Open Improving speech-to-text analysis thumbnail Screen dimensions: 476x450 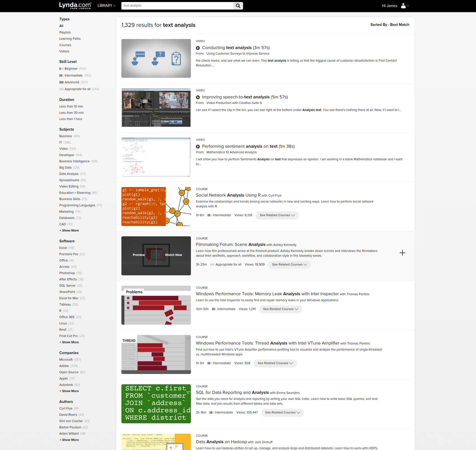pyautogui.click(x=156, y=108)
